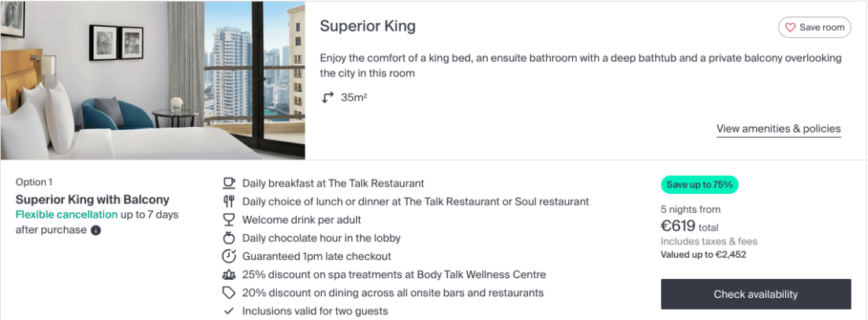Open the Superior King room photo
This screenshot has height=320, width=868.
152,80
